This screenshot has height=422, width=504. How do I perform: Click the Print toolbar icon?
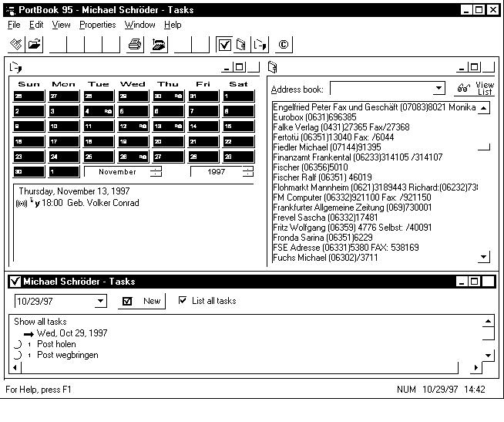coord(135,45)
